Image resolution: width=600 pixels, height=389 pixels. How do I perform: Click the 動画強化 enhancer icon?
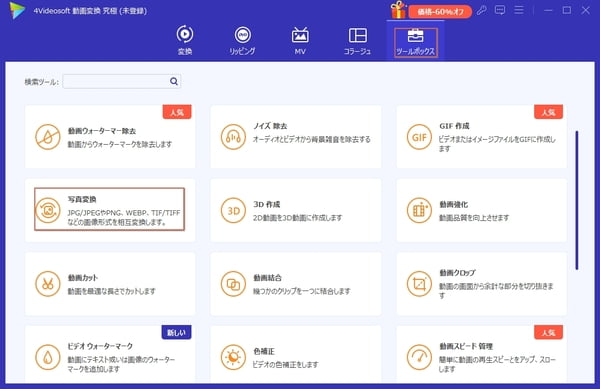point(419,210)
